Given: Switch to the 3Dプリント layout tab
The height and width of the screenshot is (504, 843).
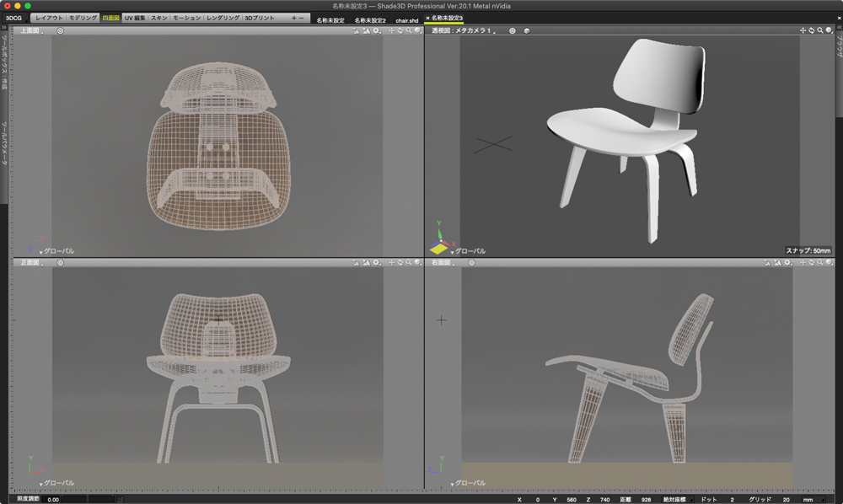Looking at the screenshot, I should tap(260, 18).
